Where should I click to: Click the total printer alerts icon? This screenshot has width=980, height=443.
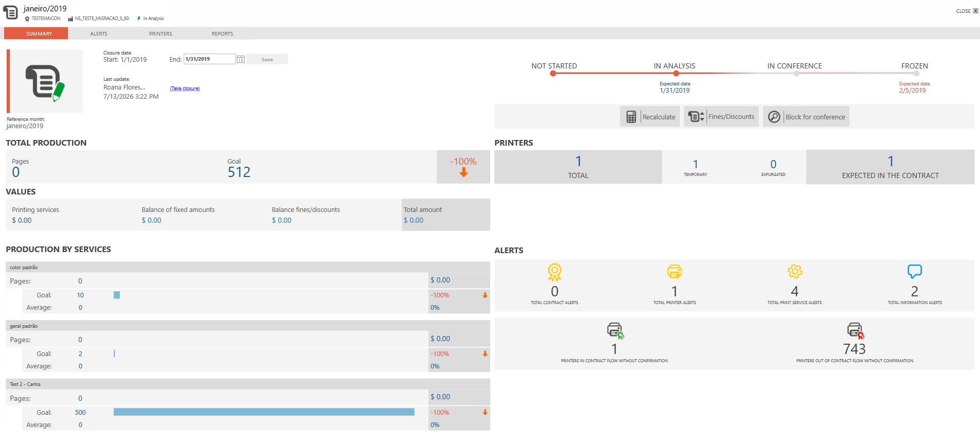click(675, 271)
